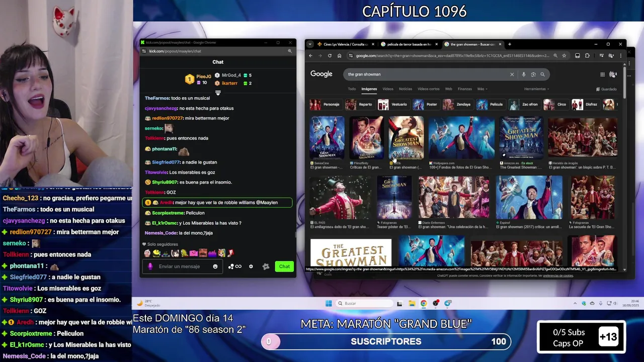Reload the Google results page

330,56
